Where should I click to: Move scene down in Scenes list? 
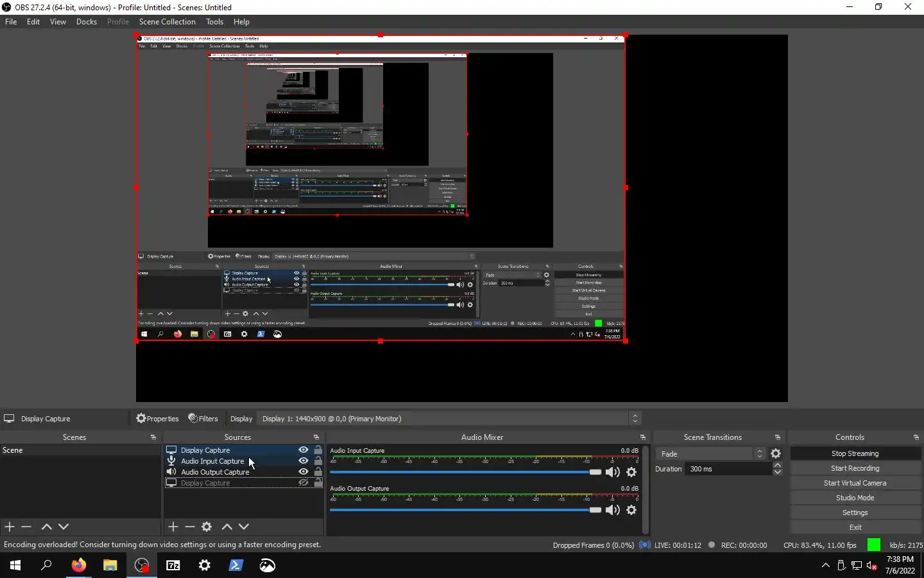(x=64, y=527)
